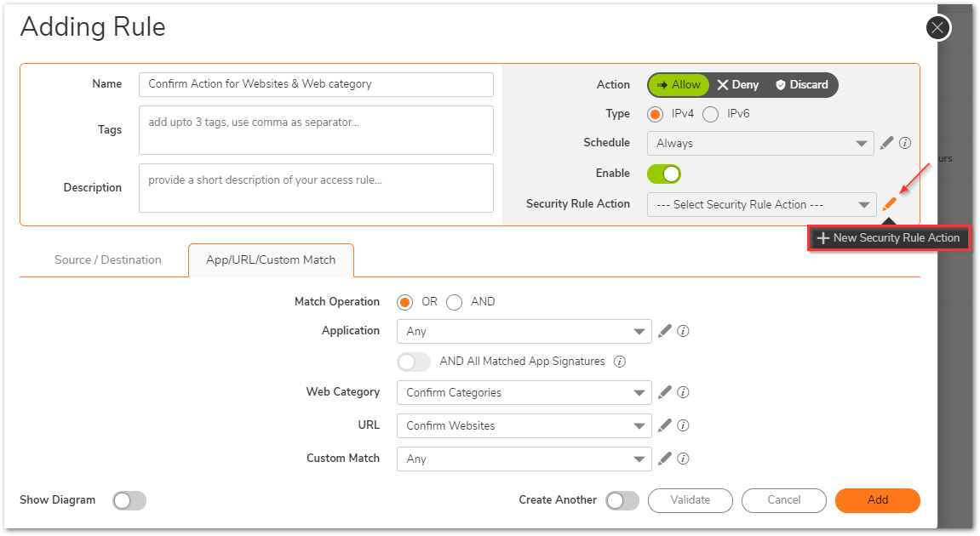This screenshot has width=980, height=536.
Task: Open the Schedule dropdown
Action: (x=759, y=143)
